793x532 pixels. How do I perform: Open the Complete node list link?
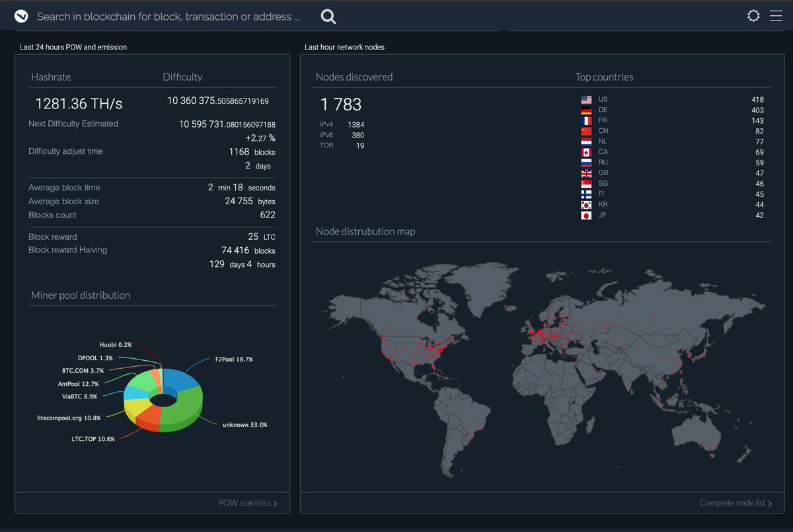(x=736, y=503)
